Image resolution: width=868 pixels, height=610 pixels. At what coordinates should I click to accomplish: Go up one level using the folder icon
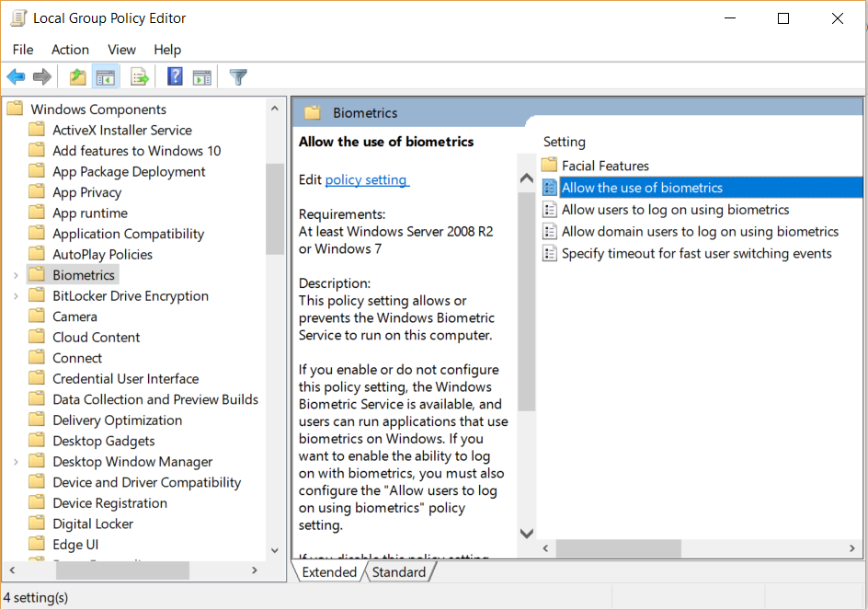point(78,77)
